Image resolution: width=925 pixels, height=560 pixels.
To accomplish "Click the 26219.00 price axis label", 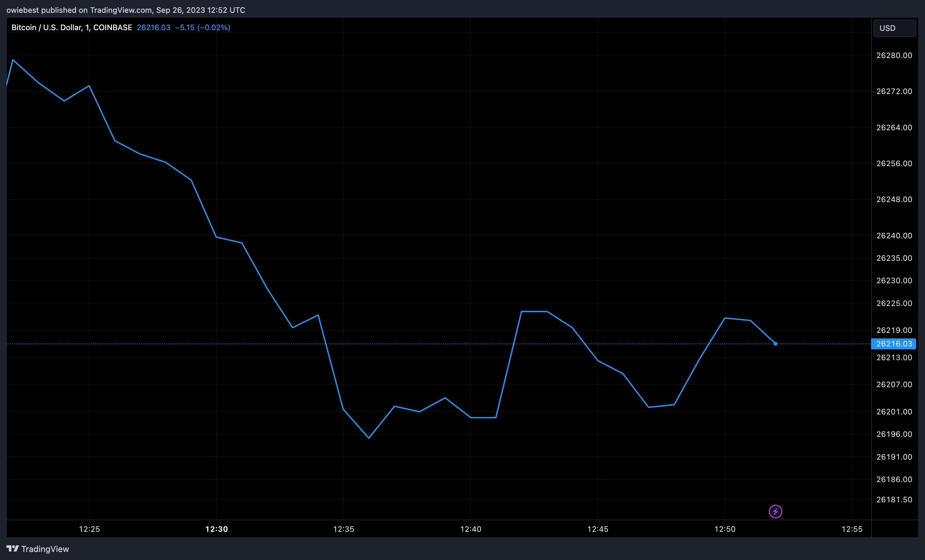I will (x=894, y=330).
